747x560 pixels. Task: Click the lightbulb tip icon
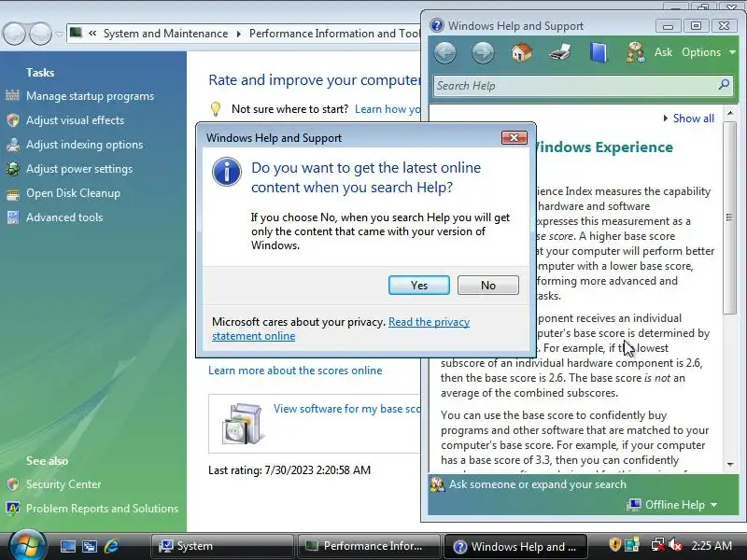pos(216,109)
